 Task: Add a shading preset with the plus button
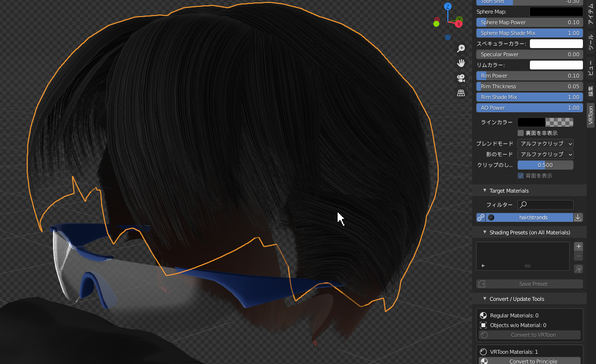(579, 247)
